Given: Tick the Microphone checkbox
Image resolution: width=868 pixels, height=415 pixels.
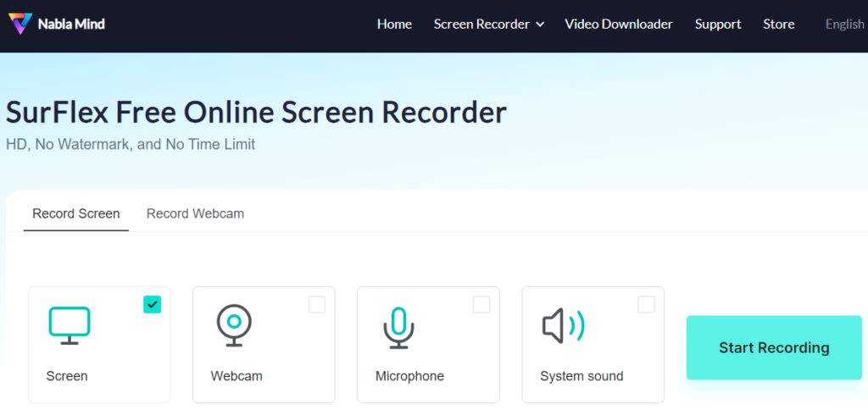Looking at the screenshot, I should [481, 304].
